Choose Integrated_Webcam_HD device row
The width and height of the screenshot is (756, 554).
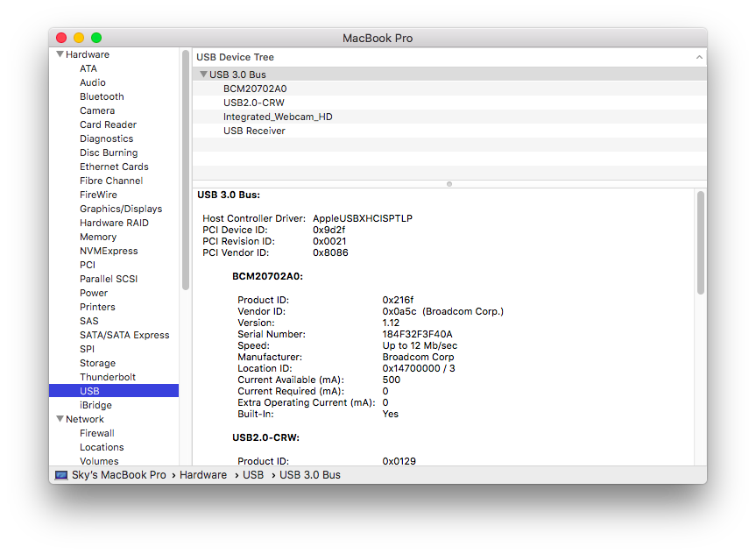449,117
